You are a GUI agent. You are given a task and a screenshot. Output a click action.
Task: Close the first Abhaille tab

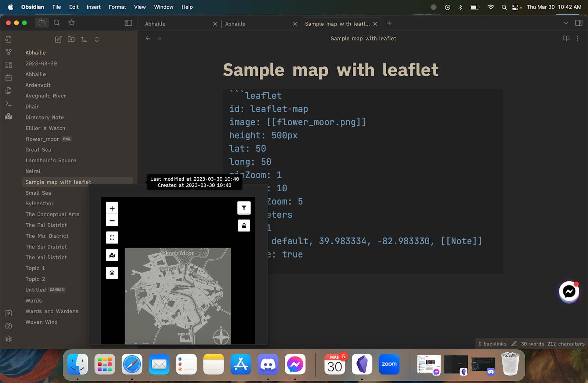215,24
